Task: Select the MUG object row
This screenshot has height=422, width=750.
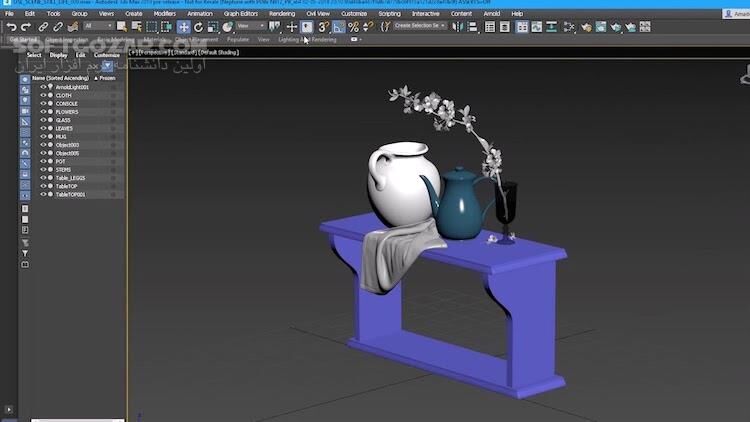Action: point(77,136)
